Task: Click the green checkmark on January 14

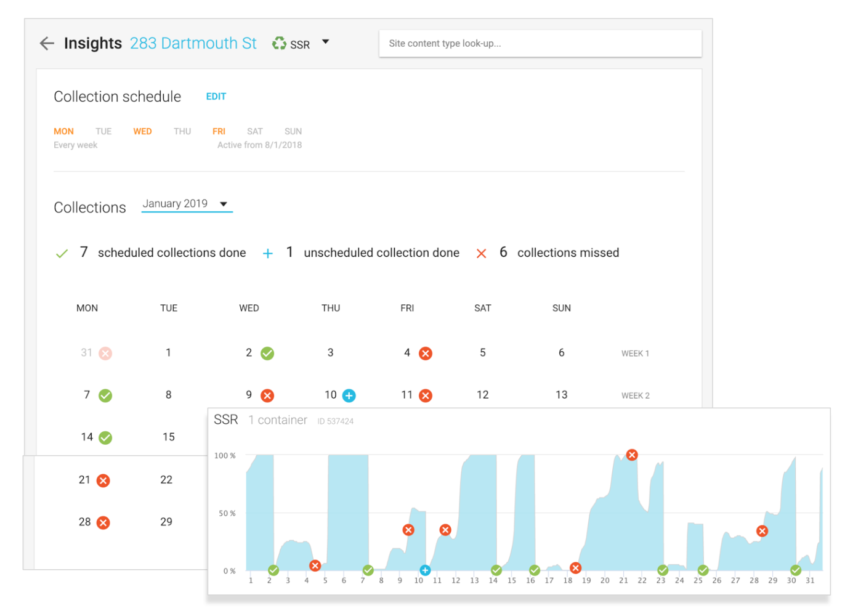Action: point(106,438)
